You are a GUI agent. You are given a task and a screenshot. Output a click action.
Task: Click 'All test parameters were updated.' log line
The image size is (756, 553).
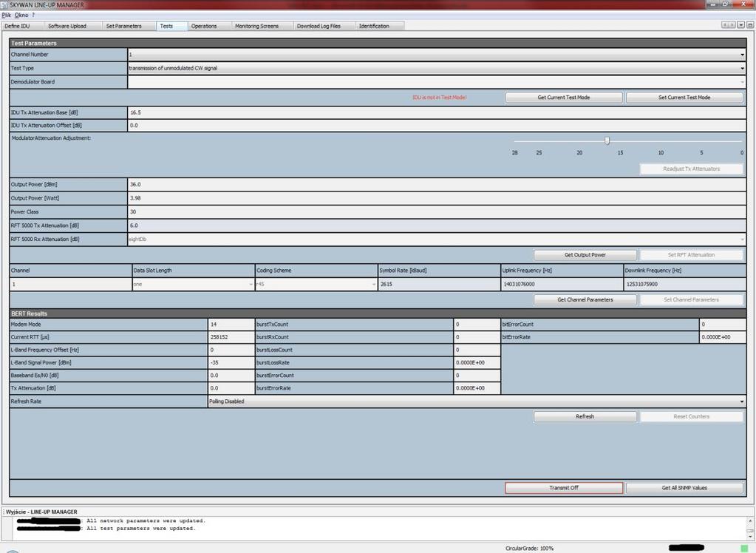tap(141, 529)
